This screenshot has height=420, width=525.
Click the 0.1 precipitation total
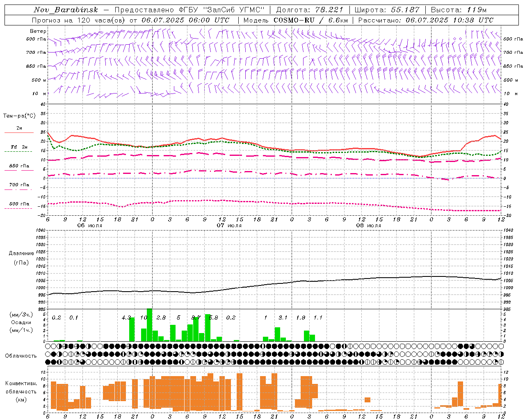point(73,318)
